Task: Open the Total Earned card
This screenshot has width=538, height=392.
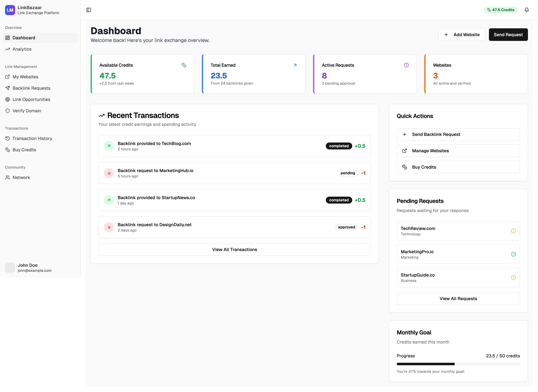Action: click(x=253, y=74)
